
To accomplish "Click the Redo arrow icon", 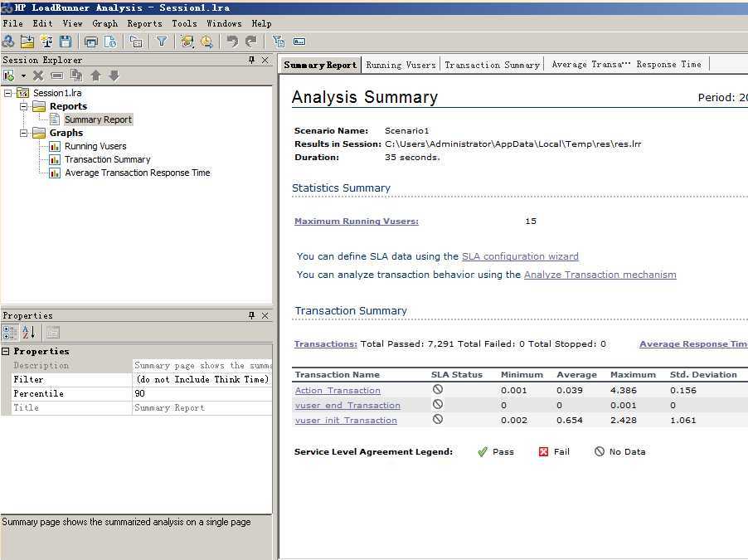I will click(251, 41).
